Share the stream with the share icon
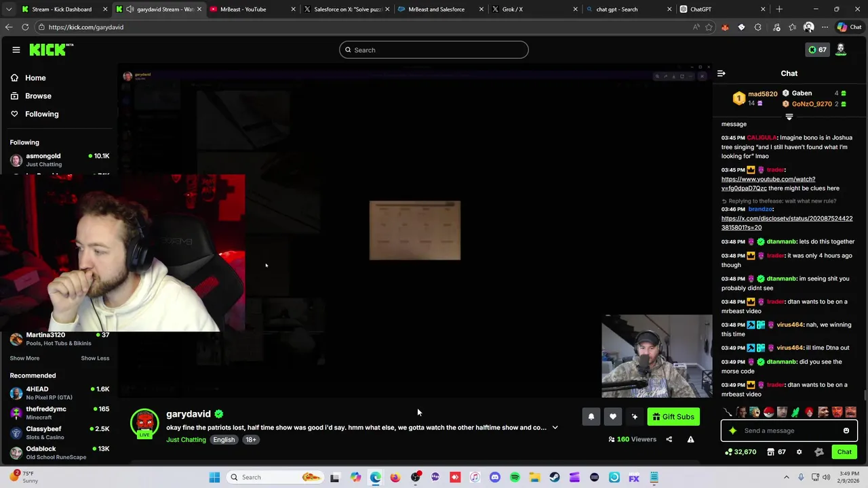The width and height of the screenshot is (868, 488). click(x=669, y=439)
